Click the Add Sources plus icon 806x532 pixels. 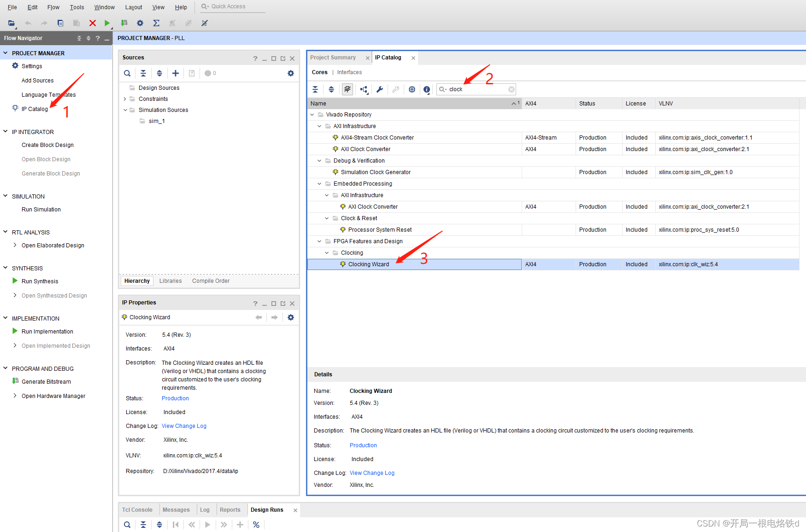[x=176, y=73]
